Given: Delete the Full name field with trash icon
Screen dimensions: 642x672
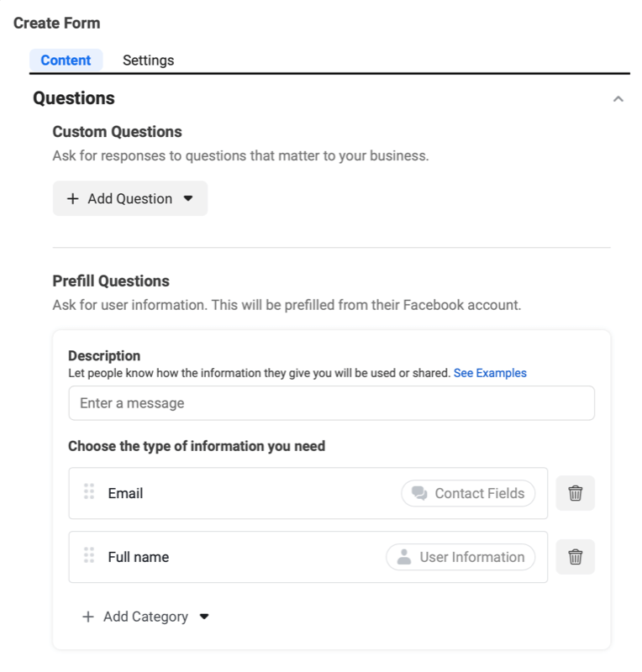Looking at the screenshot, I should [x=576, y=557].
